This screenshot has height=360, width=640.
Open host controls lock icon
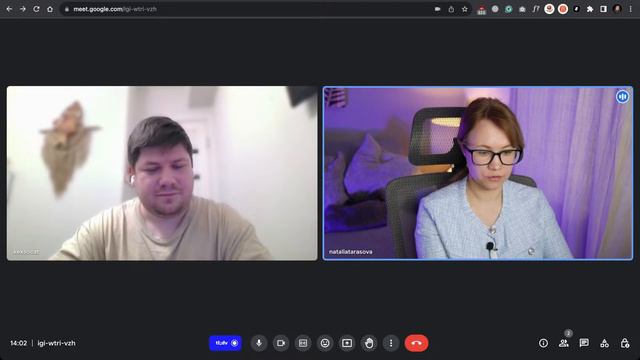[x=625, y=343]
